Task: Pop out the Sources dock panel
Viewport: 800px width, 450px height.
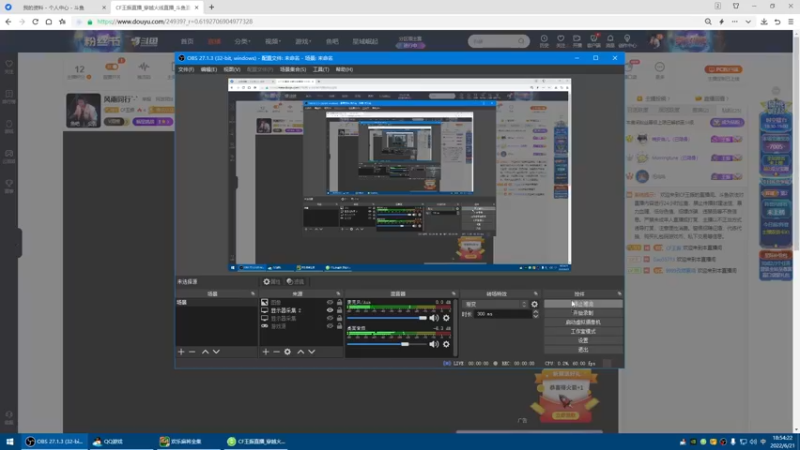Action: tap(338, 294)
